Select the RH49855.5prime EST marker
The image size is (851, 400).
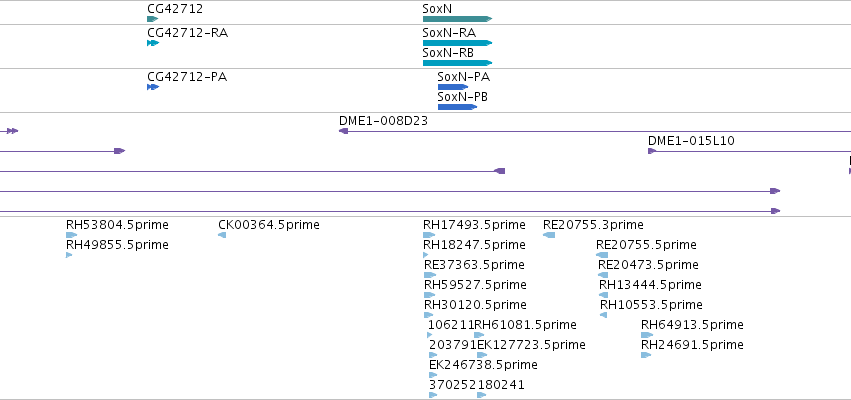[69, 255]
